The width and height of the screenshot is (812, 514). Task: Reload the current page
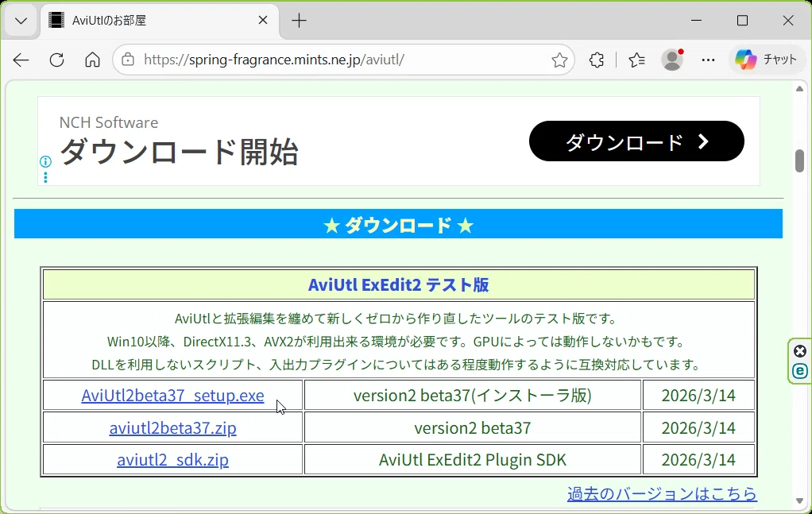tap(57, 60)
